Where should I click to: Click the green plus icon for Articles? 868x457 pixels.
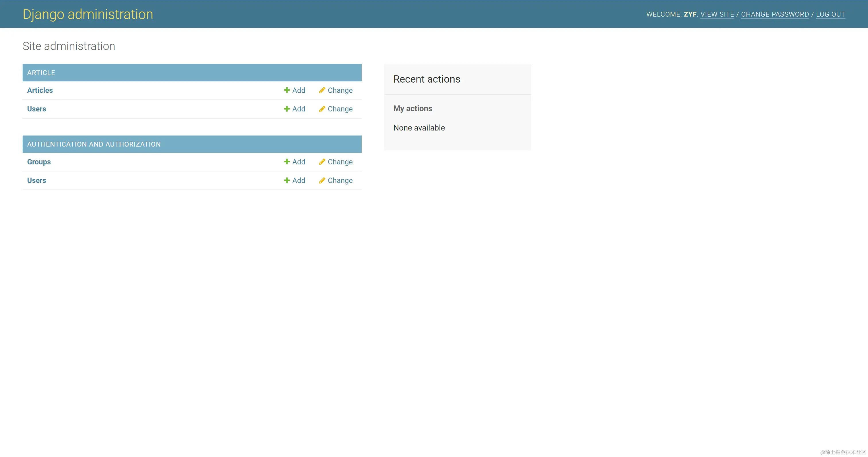click(x=287, y=90)
